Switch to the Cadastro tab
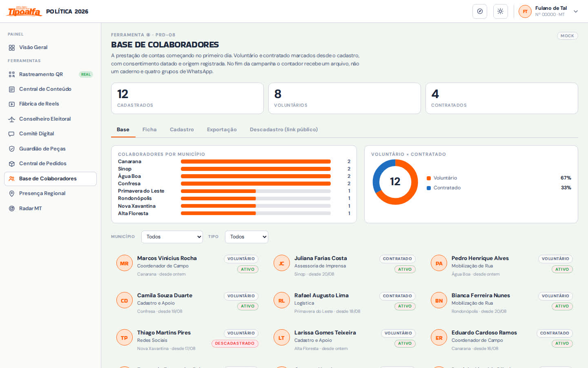Screen dimensions: 588x368 [x=182, y=130]
